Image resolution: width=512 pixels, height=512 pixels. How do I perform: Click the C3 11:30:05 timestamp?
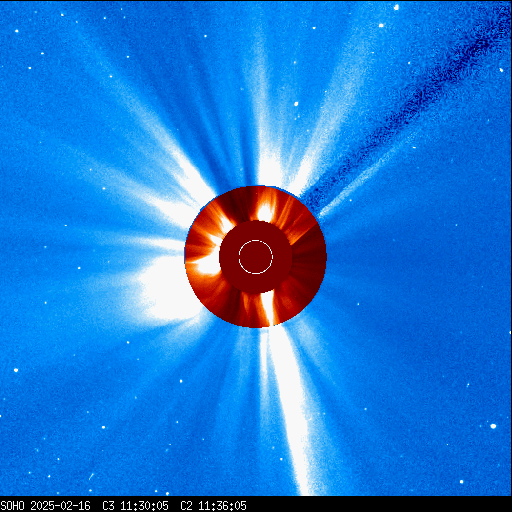pyautogui.click(x=135, y=506)
